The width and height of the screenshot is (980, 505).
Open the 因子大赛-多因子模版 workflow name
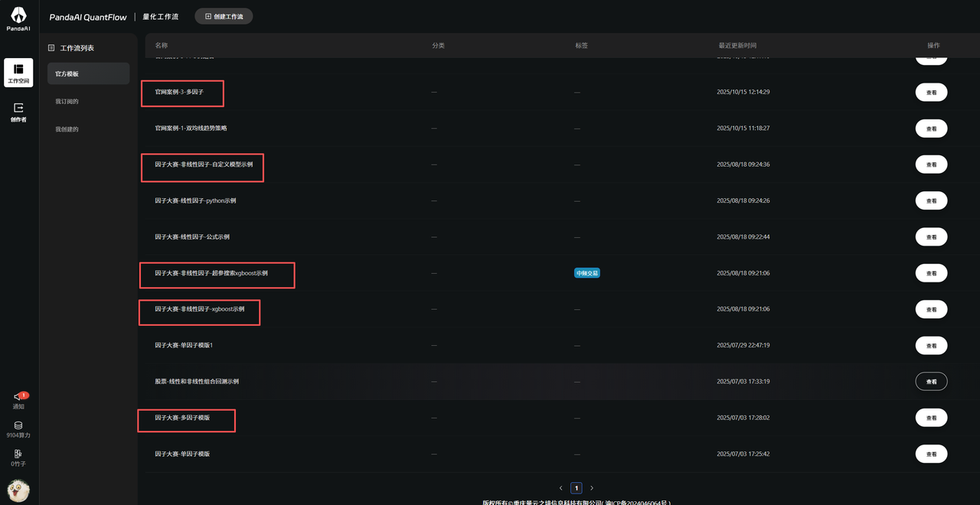click(182, 418)
